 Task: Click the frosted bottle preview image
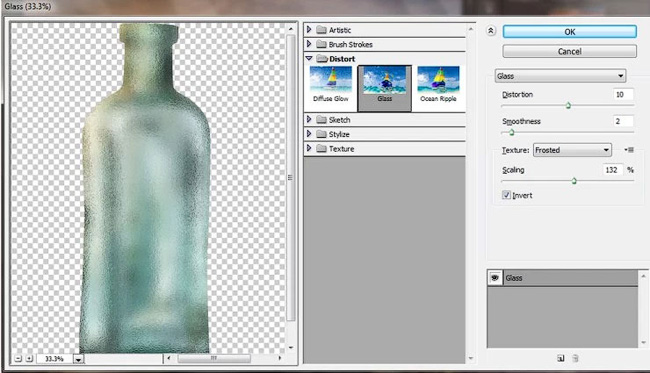point(146,189)
